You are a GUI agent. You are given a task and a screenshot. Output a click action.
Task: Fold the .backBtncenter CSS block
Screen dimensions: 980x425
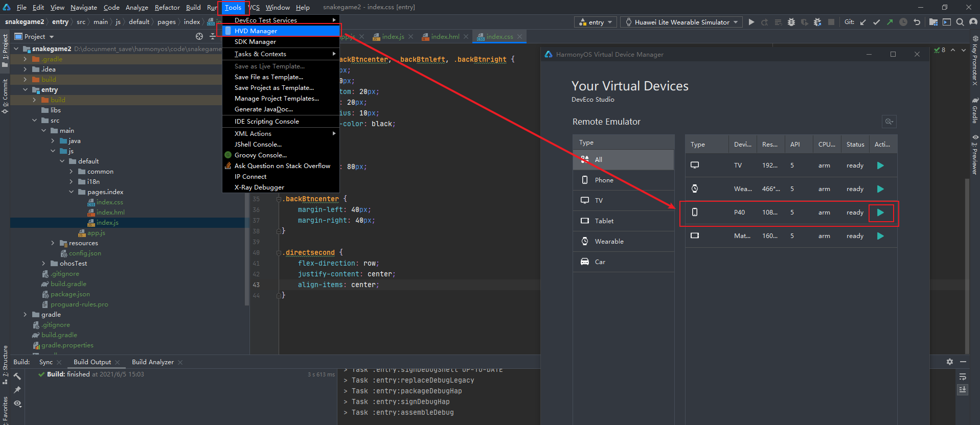[x=279, y=199]
